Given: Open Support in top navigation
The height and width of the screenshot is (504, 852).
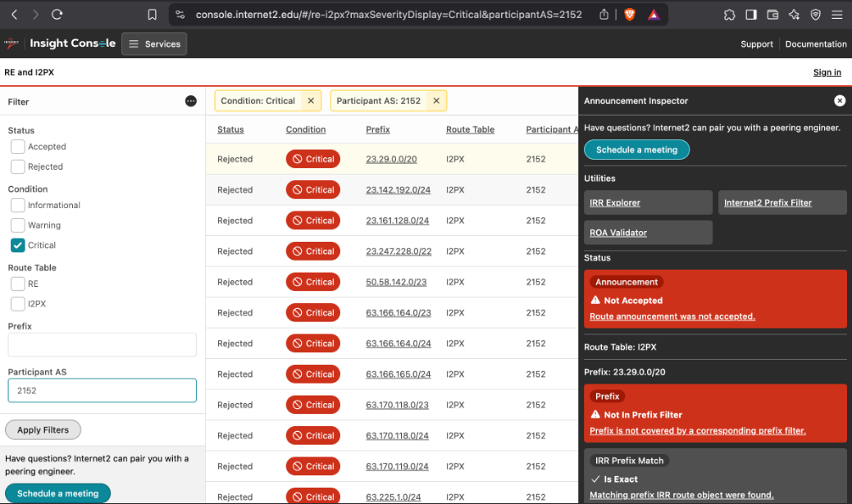Looking at the screenshot, I should point(756,44).
